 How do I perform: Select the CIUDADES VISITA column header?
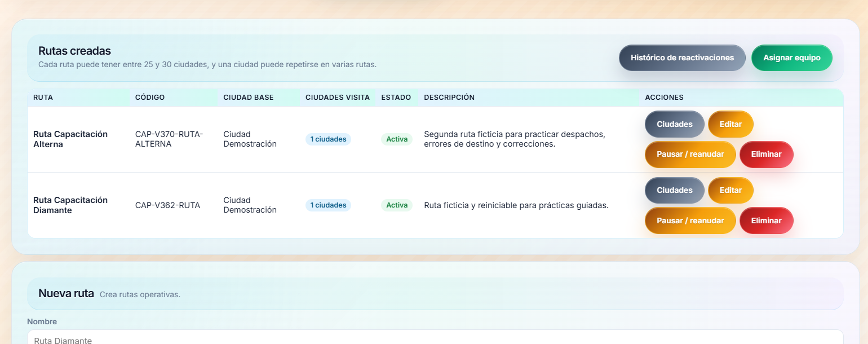pos(338,98)
